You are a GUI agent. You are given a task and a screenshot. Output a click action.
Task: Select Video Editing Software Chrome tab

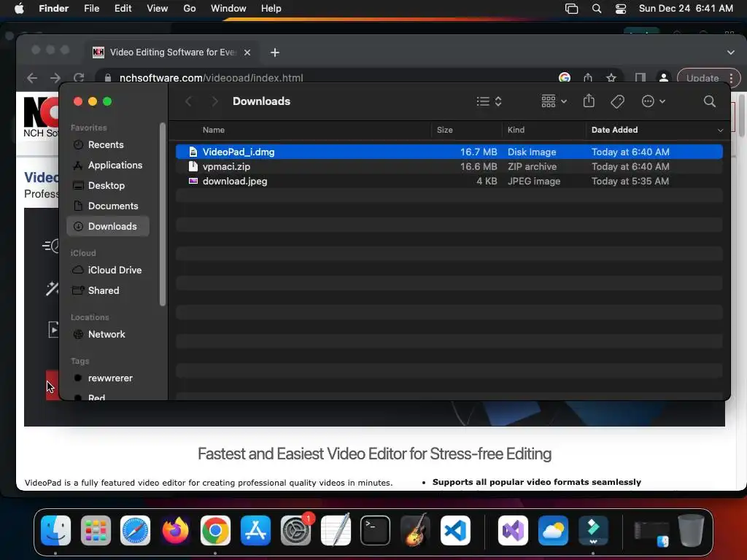click(172, 52)
